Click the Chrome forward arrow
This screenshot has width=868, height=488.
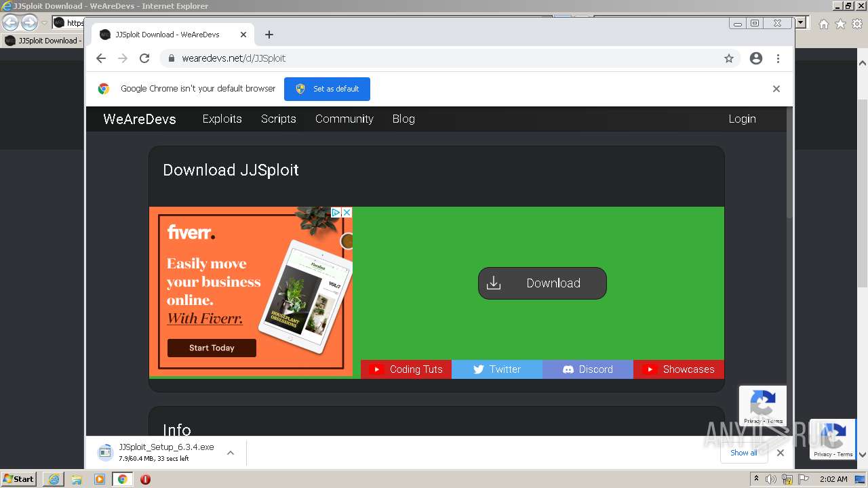click(x=123, y=58)
